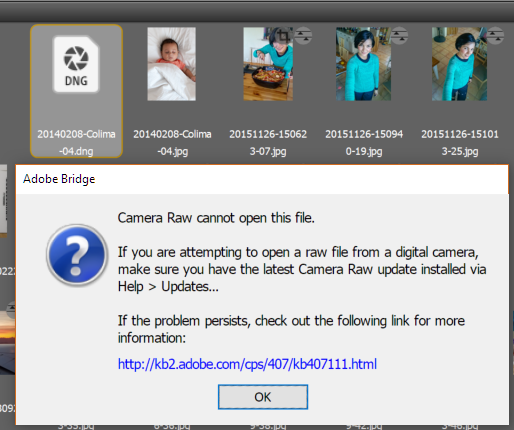Image resolution: width=514 pixels, height=430 pixels.
Task: Select the cooking pan photo thumbnail
Action: 268,64
